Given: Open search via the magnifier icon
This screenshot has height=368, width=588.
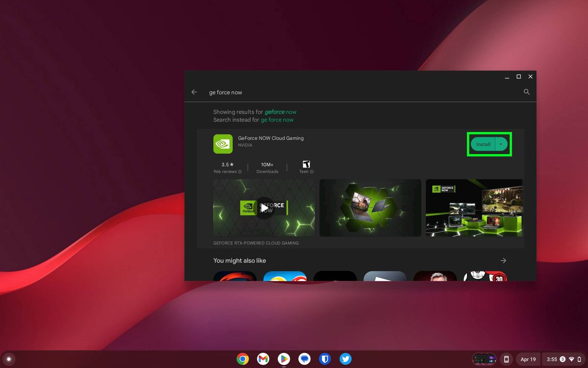Looking at the screenshot, I should tap(526, 92).
